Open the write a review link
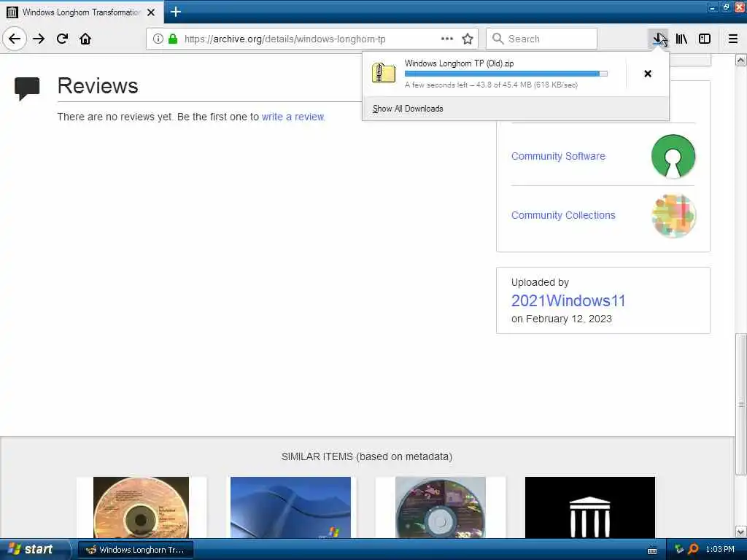Viewport: 747px width, 560px height. pyautogui.click(x=293, y=117)
